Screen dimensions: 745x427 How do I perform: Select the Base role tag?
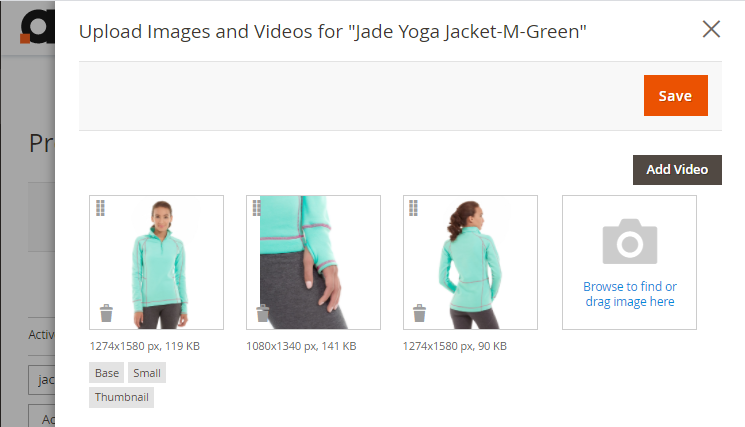coord(106,373)
